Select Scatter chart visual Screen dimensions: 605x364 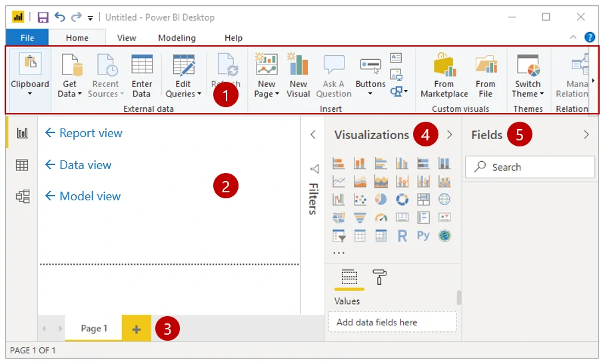pos(360,200)
